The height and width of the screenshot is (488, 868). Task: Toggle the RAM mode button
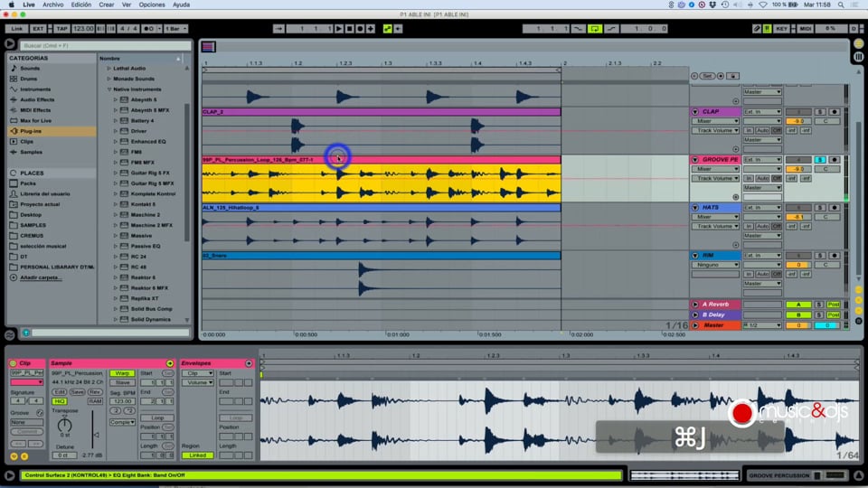[95, 401]
